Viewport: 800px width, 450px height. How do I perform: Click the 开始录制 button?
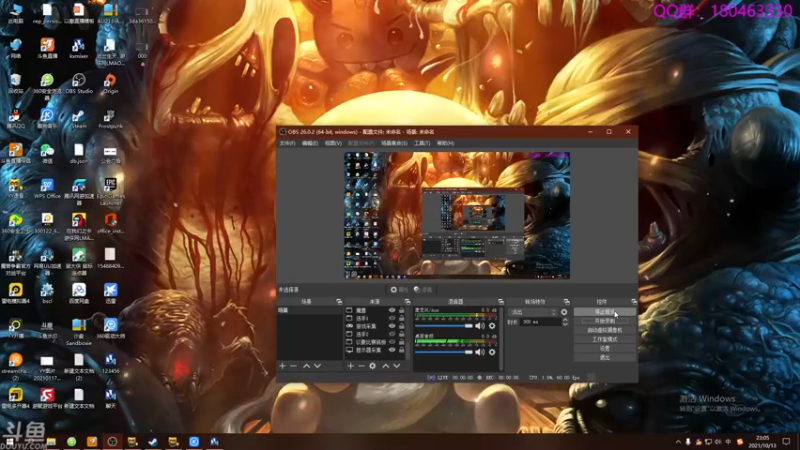[605, 321]
